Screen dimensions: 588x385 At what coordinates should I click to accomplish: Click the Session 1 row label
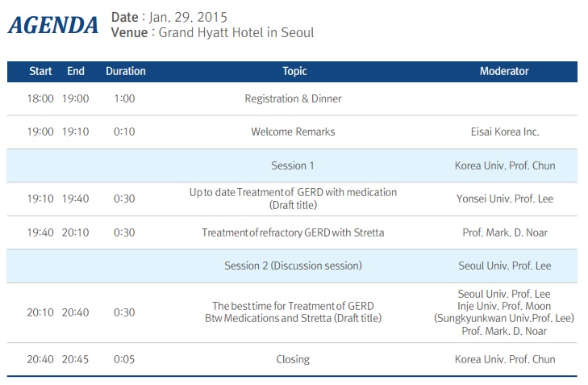pyautogui.click(x=293, y=165)
